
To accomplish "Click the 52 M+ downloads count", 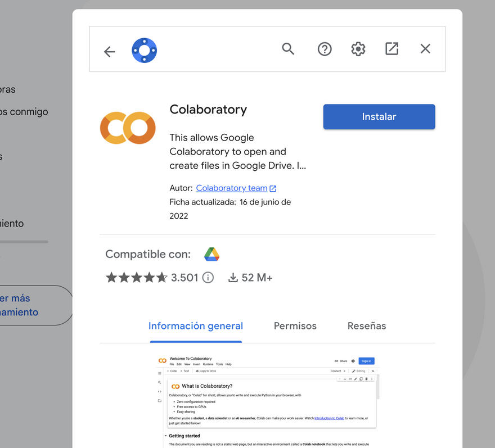I will pos(257,278).
